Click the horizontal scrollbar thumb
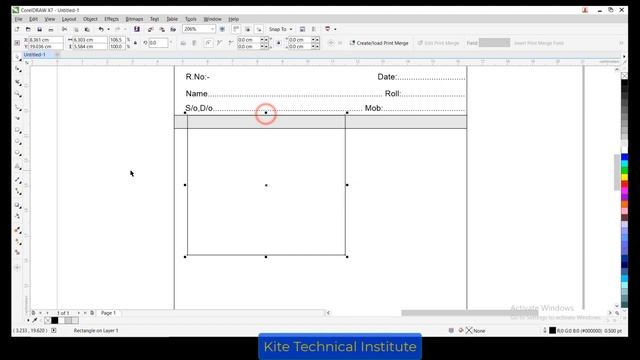 click(469, 313)
